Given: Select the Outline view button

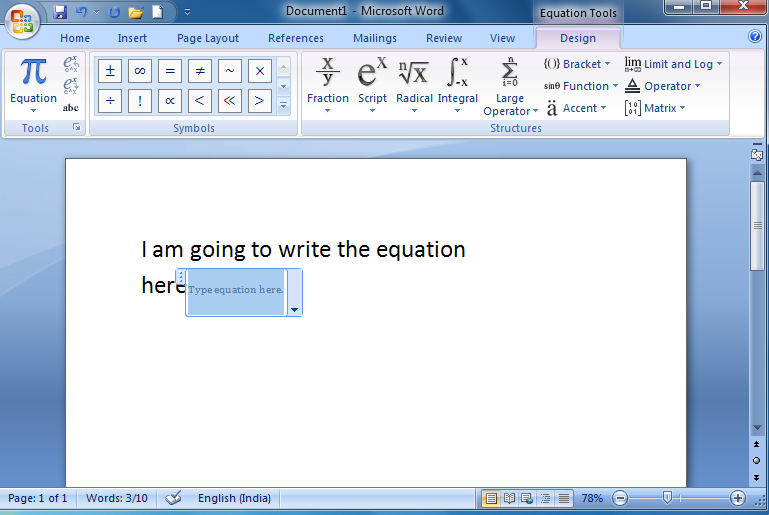Looking at the screenshot, I should [x=545, y=499].
